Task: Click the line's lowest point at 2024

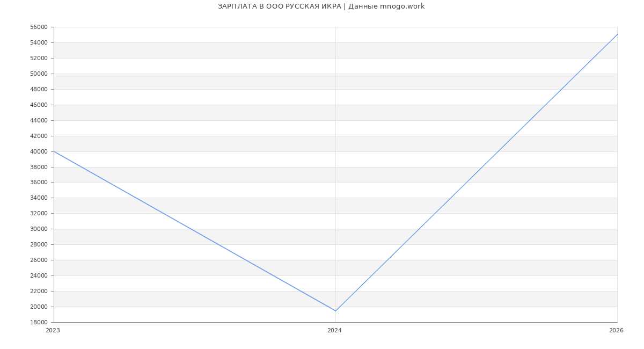Action: click(335, 311)
